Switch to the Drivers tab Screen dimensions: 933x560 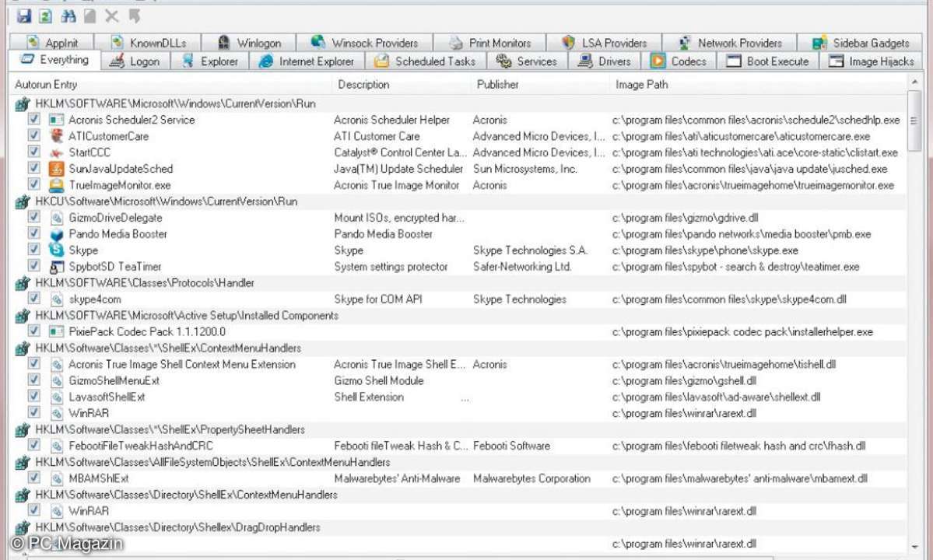[x=605, y=61]
